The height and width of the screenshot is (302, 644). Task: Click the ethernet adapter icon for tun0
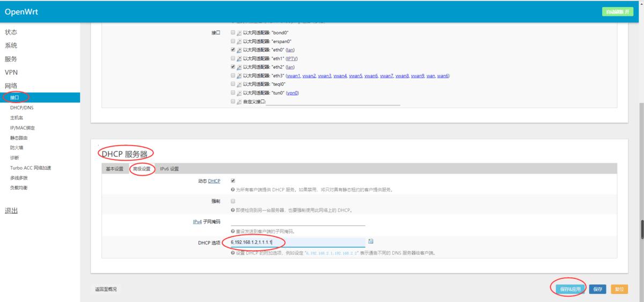[239, 93]
